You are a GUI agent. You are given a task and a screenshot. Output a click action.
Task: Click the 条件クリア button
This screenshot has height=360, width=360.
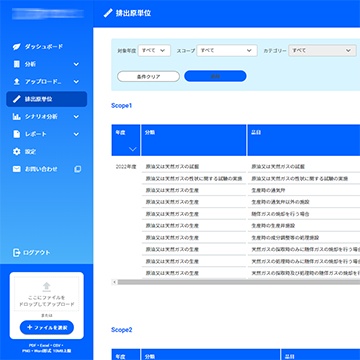148,76
